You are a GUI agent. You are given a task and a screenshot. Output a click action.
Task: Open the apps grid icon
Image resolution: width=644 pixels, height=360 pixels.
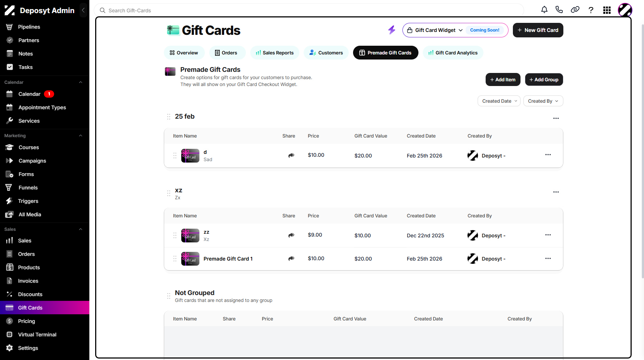click(607, 10)
